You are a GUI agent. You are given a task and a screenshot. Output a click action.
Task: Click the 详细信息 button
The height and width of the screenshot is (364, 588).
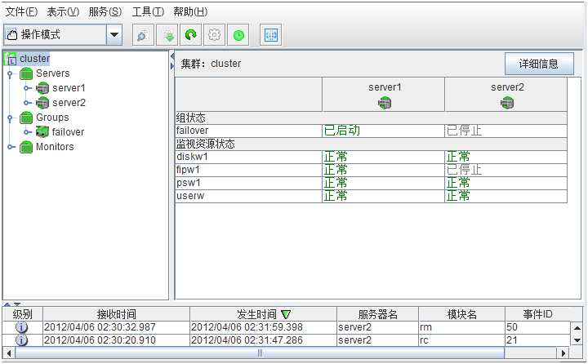pos(539,64)
